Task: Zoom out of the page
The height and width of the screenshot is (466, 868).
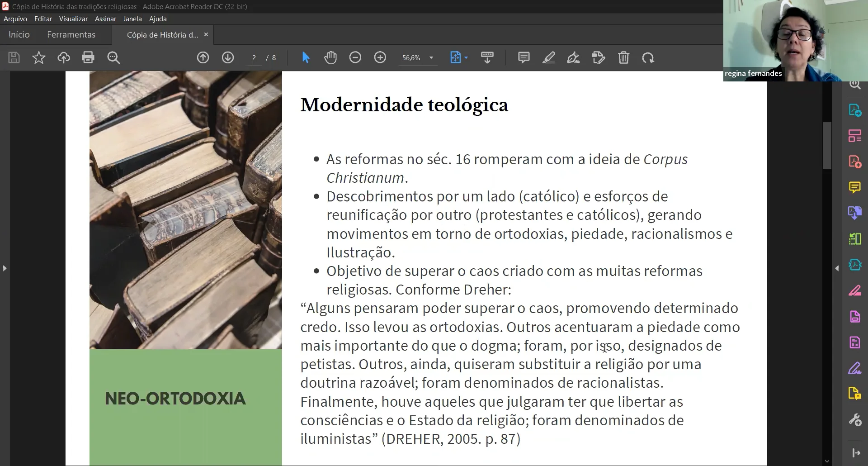Action: click(356, 57)
